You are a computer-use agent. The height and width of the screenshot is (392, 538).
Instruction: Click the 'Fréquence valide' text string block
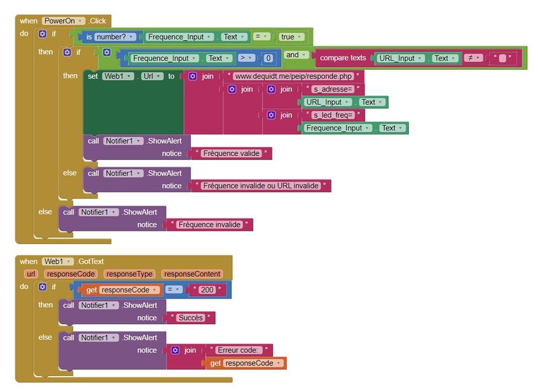click(x=231, y=154)
